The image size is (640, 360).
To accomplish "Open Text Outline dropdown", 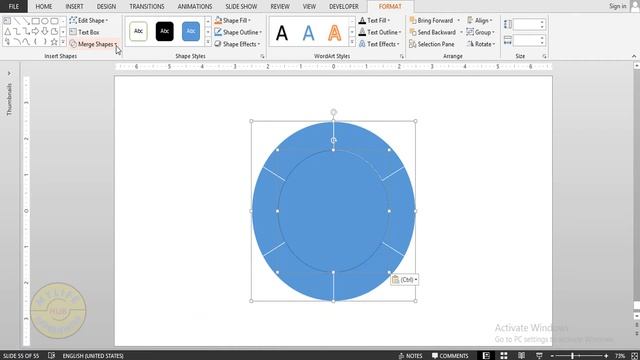I will point(380,32).
